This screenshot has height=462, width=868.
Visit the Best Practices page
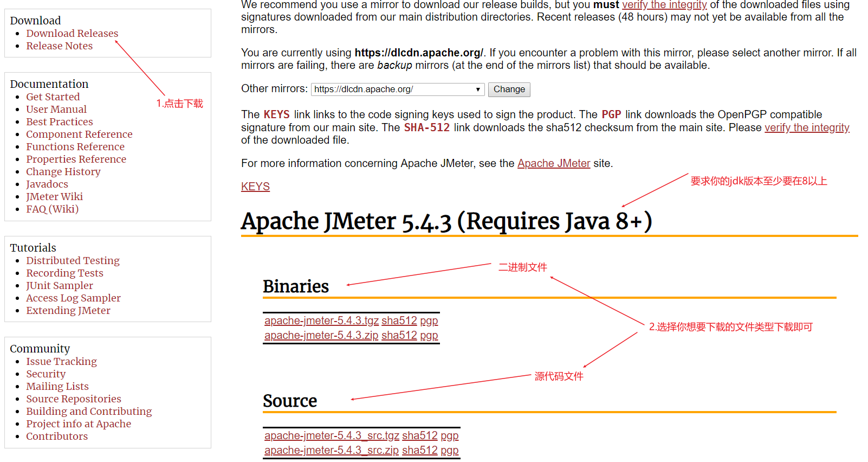(x=60, y=121)
